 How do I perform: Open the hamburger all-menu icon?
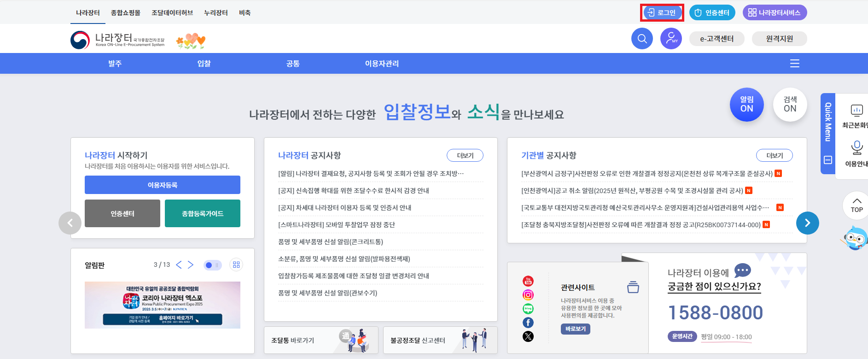click(x=795, y=64)
